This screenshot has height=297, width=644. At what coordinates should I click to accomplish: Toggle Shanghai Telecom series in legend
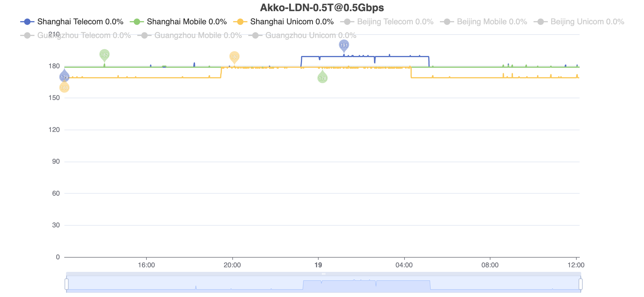tap(72, 22)
